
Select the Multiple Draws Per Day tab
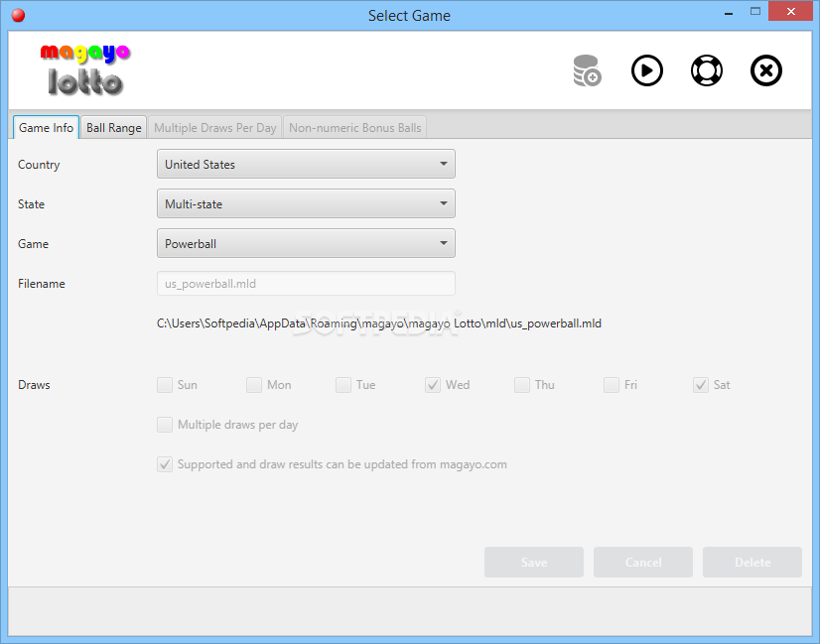tap(215, 128)
